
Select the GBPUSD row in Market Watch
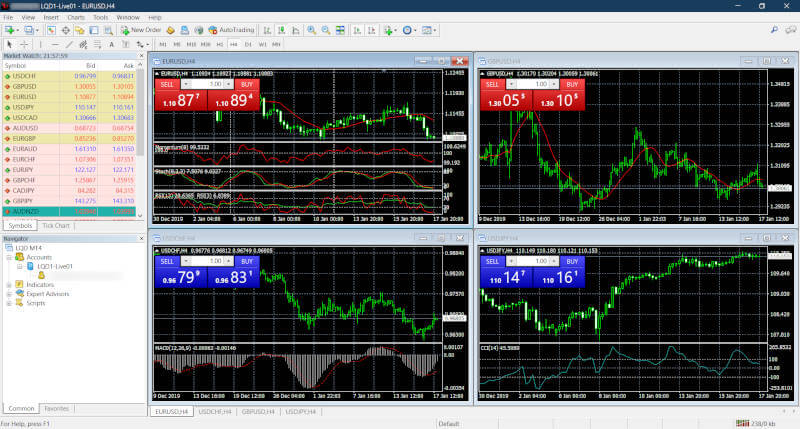27,85
